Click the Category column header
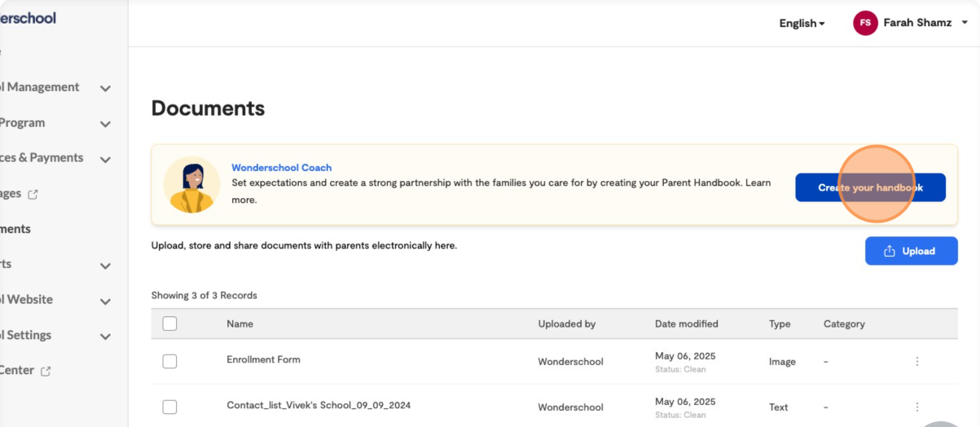980x427 pixels. [844, 324]
